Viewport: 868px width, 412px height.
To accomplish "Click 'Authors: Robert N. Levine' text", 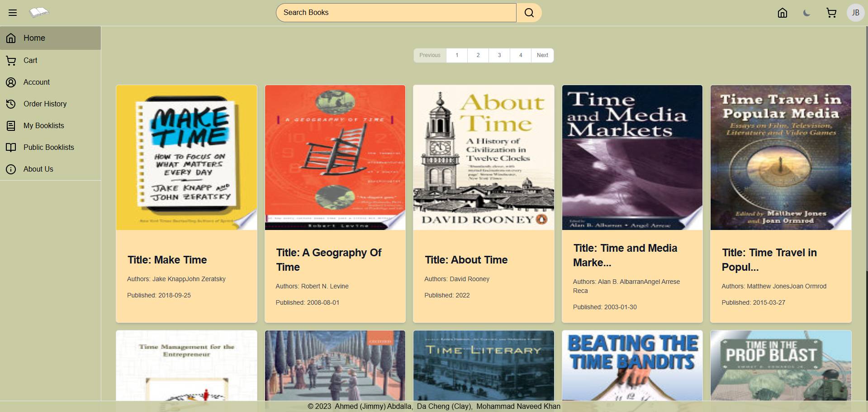I will [x=312, y=286].
